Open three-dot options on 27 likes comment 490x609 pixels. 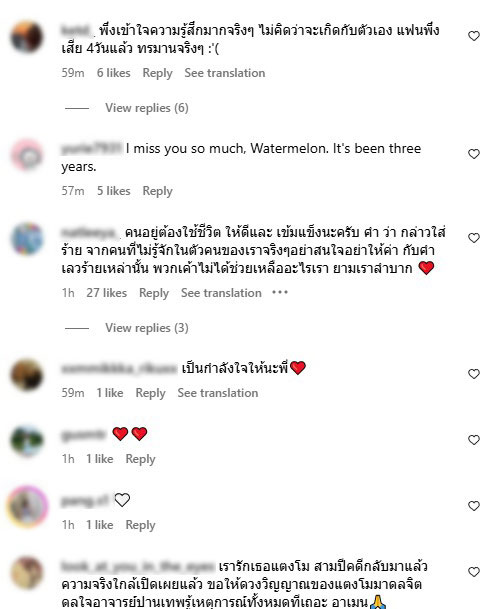pyautogui.click(x=280, y=292)
